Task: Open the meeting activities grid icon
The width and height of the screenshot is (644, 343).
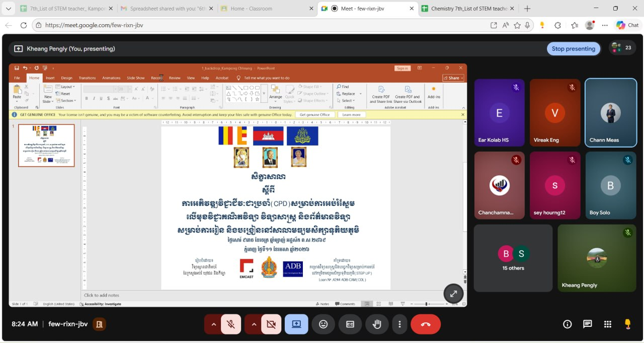Action: pos(607,324)
